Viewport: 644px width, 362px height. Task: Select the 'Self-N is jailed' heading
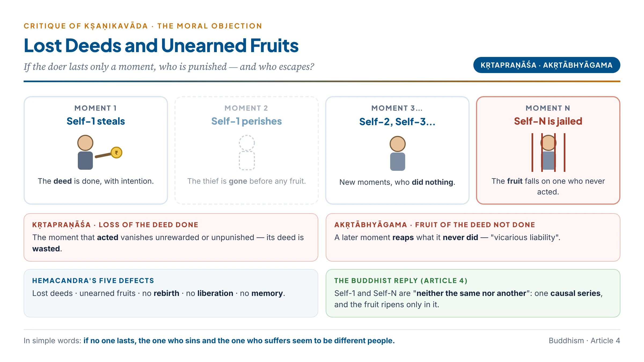coord(548,121)
